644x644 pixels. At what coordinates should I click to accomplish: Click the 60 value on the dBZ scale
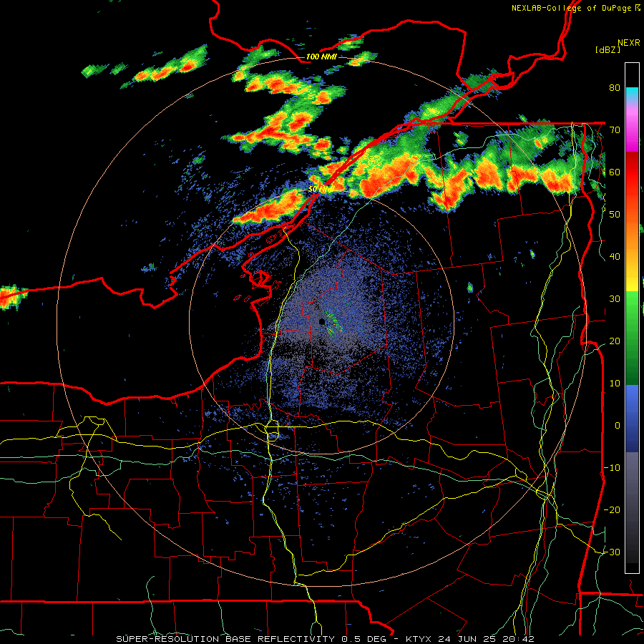click(x=615, y=172)
